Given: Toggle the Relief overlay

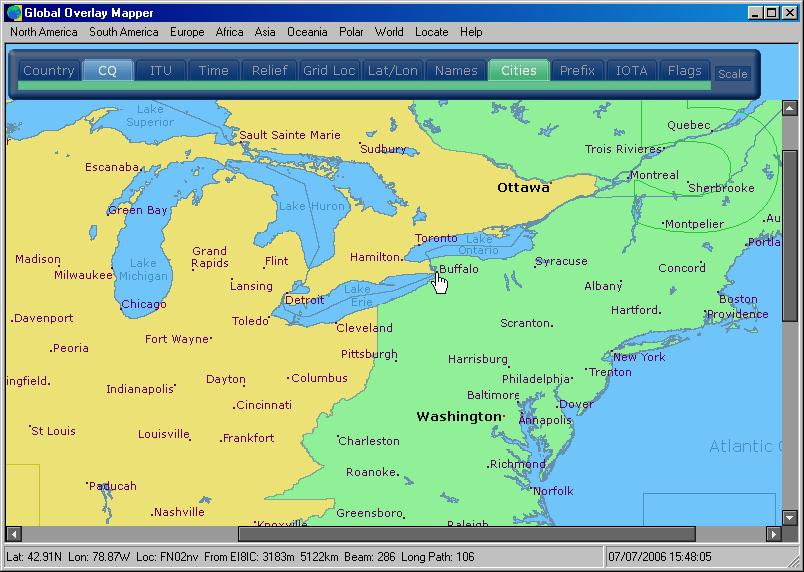Looking at the screenshot, I should coord(270,71).
